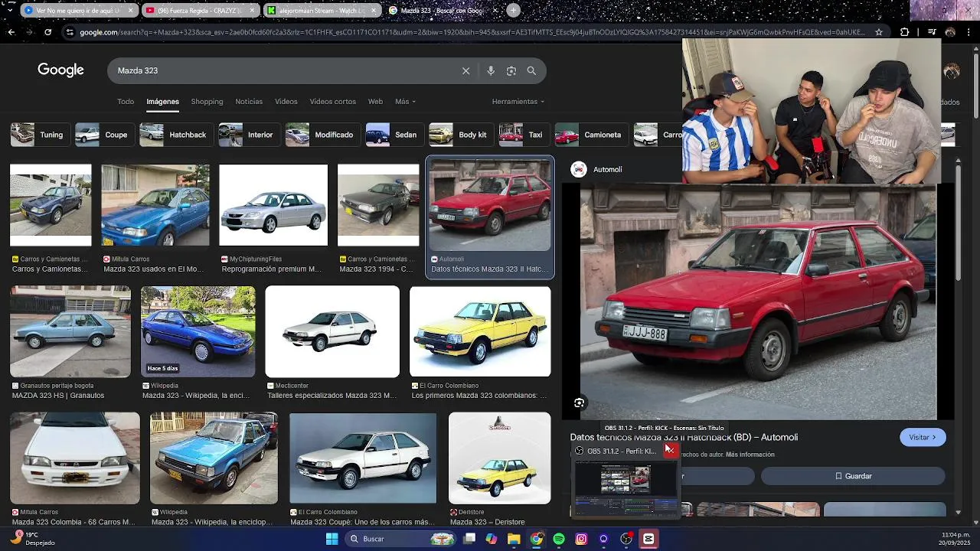Click the magnifier search submit icon
The image size is (980, 551).
coord(531,70)
